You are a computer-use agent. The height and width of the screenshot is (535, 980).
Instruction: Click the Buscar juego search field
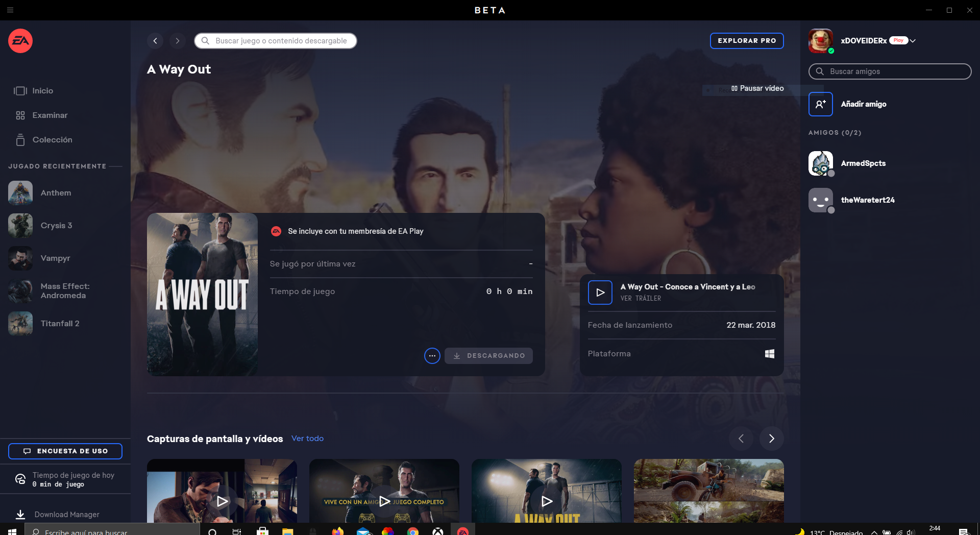pos(276,41)
